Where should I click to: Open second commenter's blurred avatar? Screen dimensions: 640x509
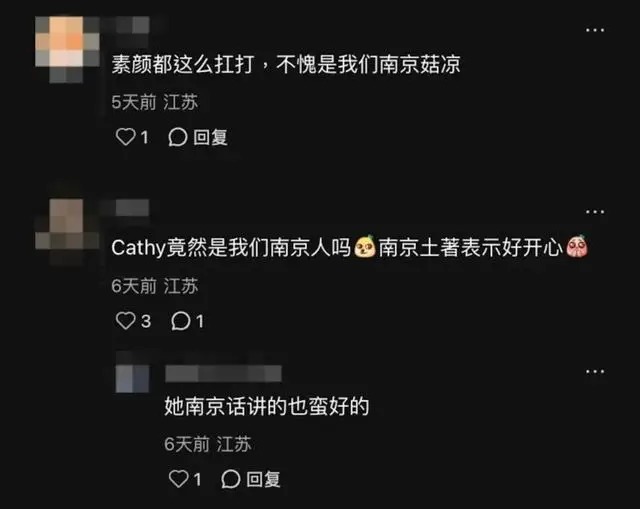(x=67, y=231)
